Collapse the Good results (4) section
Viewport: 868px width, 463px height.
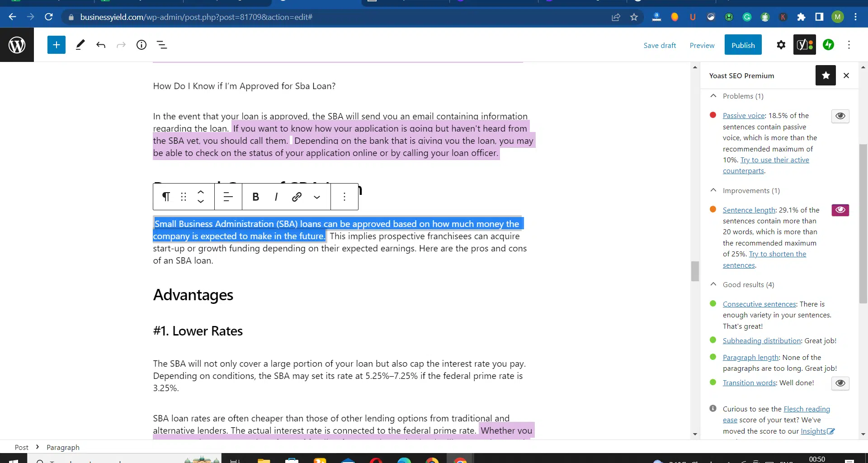pyautogui.click(x=713, y=284)
